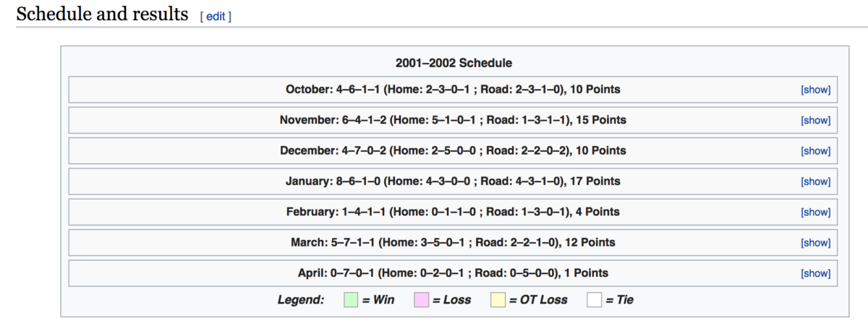
Task: Expand February schedule via show link
Action: pos(815,213)
